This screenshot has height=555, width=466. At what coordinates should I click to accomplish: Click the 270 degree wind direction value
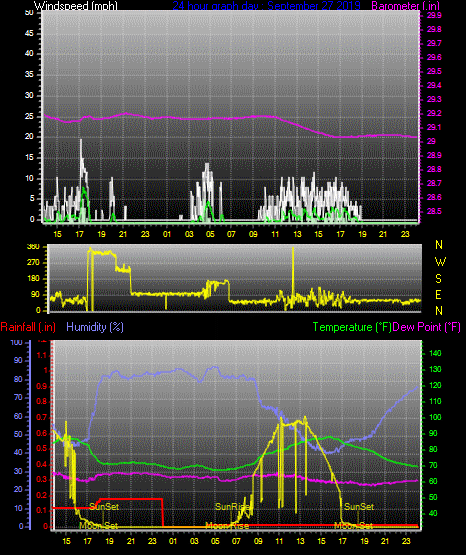coord(33,263)
